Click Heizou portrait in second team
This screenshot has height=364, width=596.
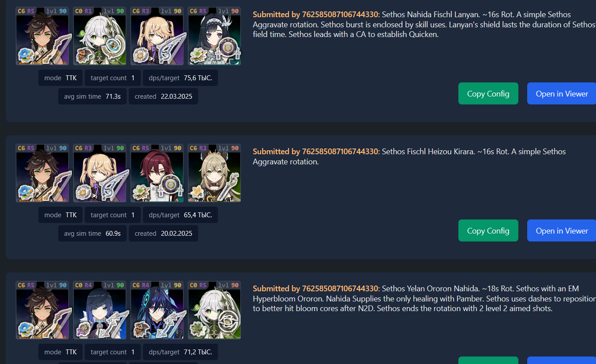click(157, 173)
